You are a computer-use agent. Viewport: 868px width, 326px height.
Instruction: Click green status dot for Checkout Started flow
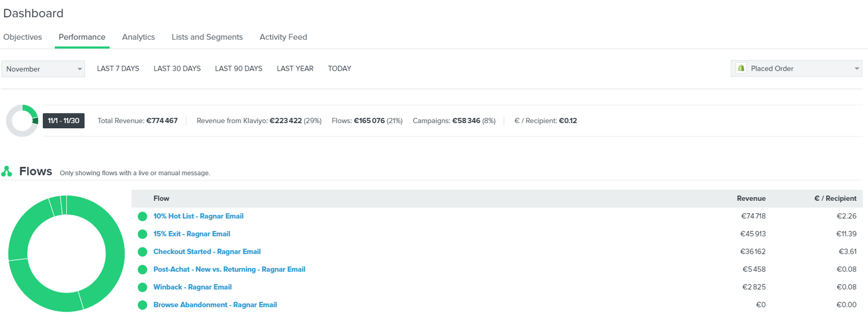point(142,252)
